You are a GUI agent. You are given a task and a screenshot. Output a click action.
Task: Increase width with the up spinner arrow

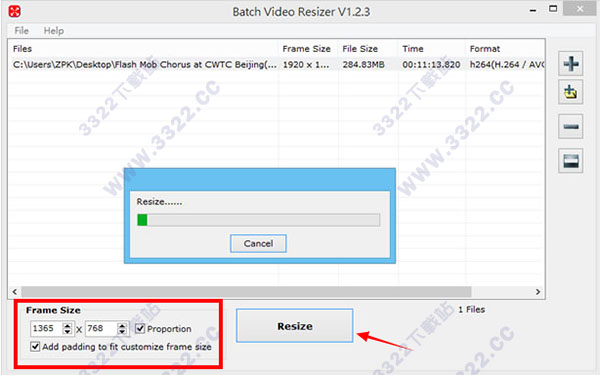[x=67, y=325]
